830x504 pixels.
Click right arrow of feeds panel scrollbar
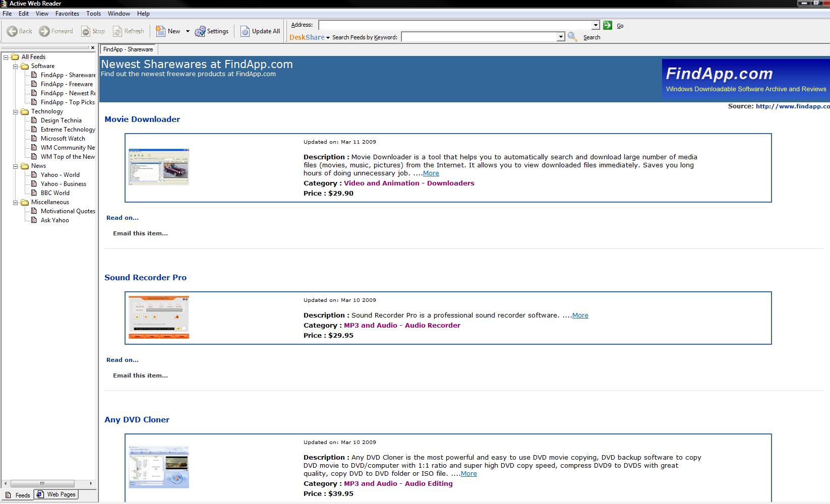pyautogui.click(x=91, y=483)
